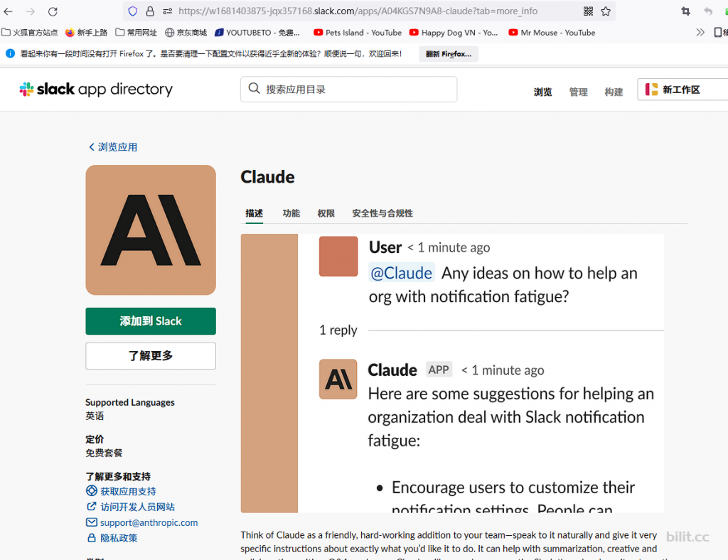Screen dimensions: 728x560
Task: Click the blue info icon in notification bar
Action: pyautogui.click(x=10, y=53)
